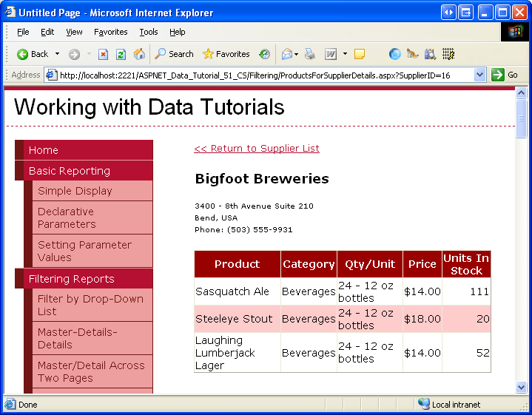The width and height of the screenshot is (532, 415).
Task: Open the Search toolbar button
Action: pos(174,54)
